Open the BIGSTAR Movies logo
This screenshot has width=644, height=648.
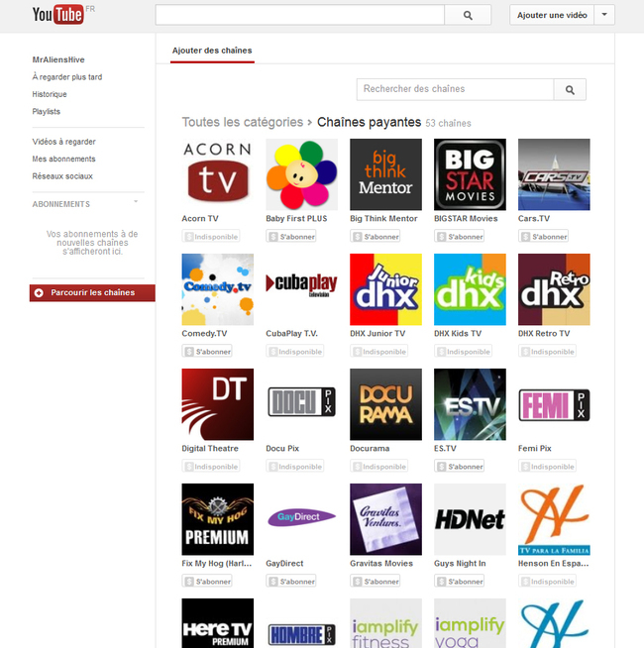pos(470,174)
